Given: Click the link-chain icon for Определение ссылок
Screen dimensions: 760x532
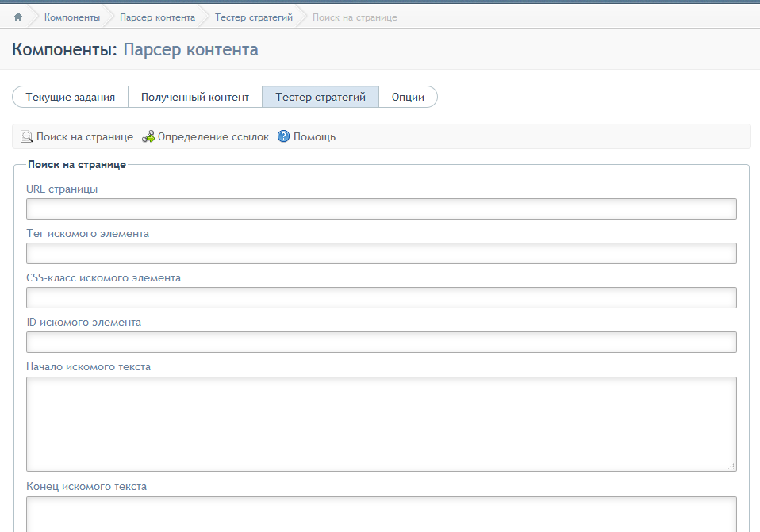Looking at the screenshot, I should point(148,136).
